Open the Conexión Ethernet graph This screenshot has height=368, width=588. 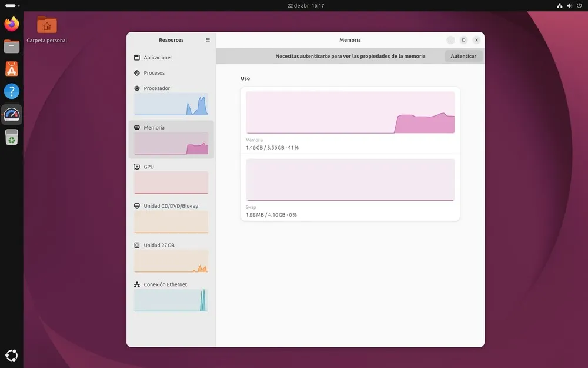pyautogui.click(x=171, y=300)
